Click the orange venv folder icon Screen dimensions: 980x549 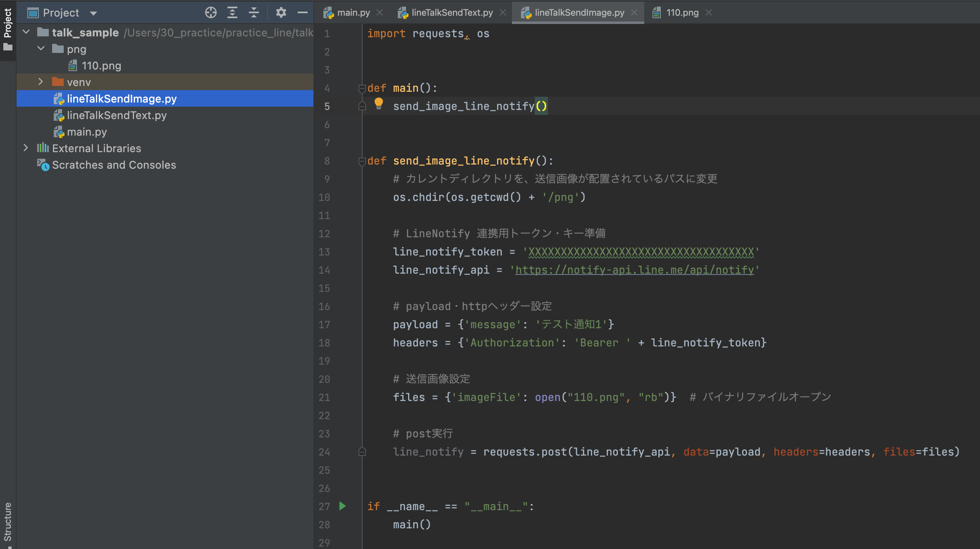(x=58, y=82)
